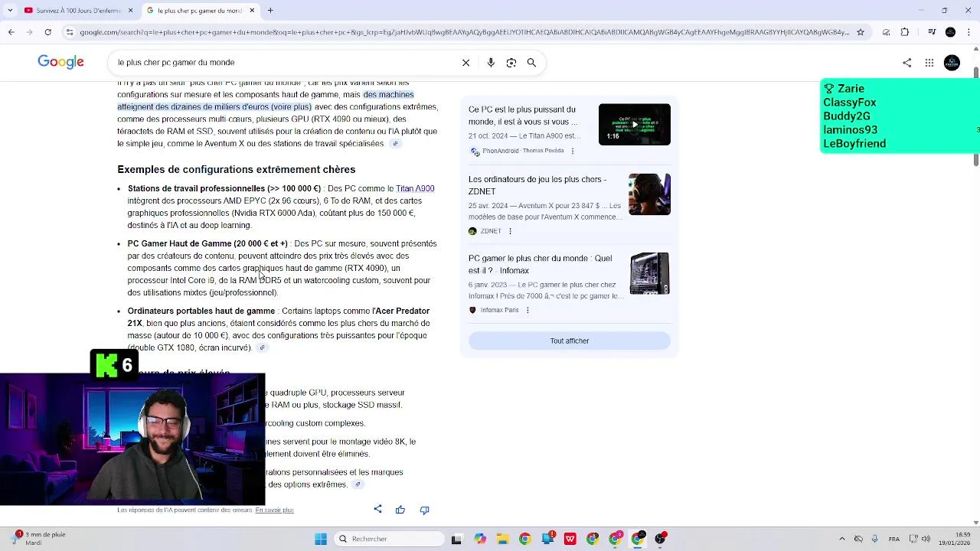Click 'Tout afficher' button
Image resolution: width=980 pixels, height=551 pixels.
pyautogui.click(x=570, y=341)
